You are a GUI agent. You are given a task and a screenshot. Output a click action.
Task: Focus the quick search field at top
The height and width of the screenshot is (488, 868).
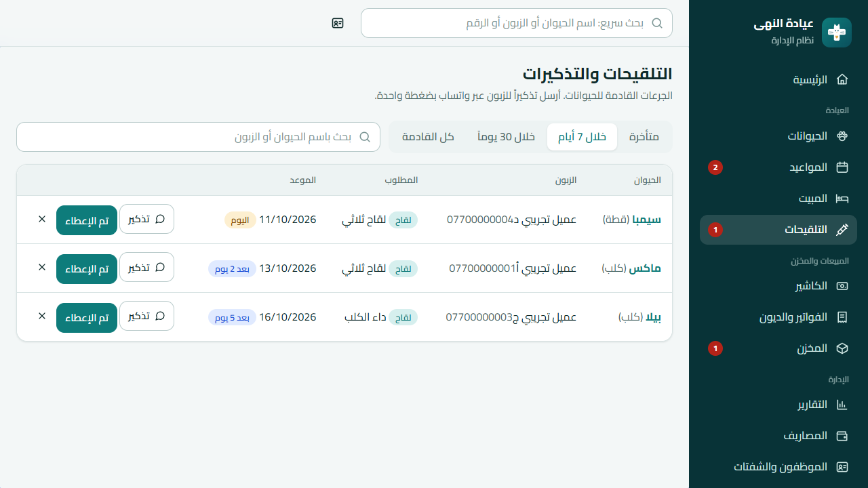click(x=517, y=23)
